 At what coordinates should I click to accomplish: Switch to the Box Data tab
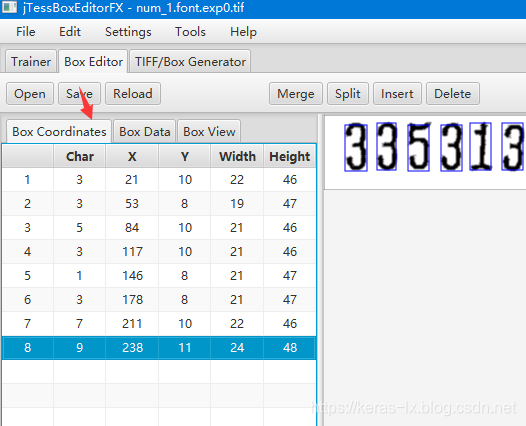[x=145, y=131]
